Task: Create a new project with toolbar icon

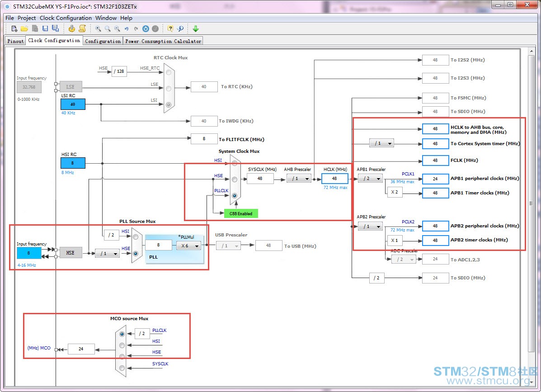Action: click(x=14, y=28)
